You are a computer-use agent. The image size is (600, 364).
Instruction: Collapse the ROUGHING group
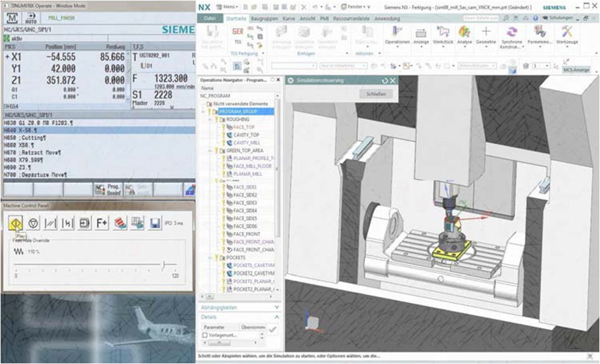(210, 119)
